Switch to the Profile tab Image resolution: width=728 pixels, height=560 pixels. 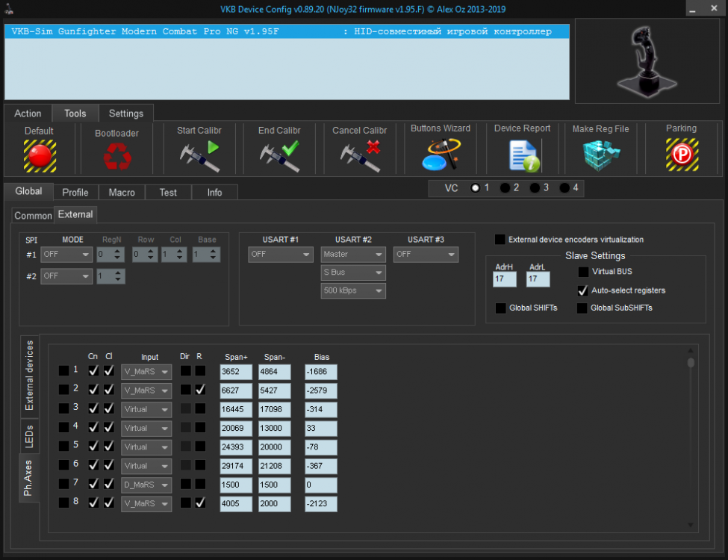75,193
